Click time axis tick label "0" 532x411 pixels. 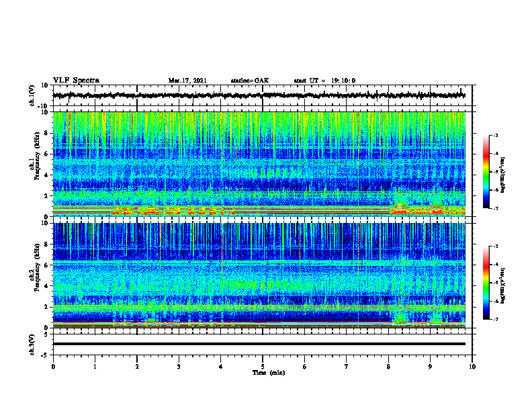[x=53, y=367]
